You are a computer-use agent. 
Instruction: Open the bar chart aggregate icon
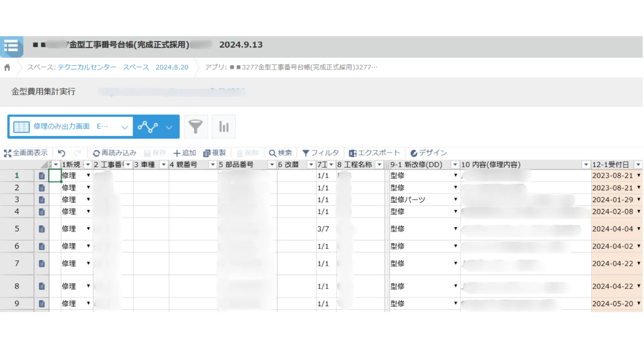click(x=224, y=127)
